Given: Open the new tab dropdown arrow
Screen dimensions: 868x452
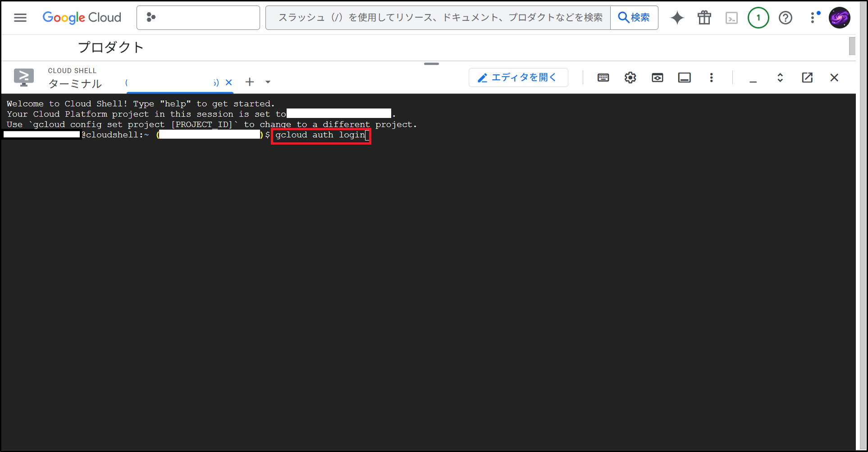Looking at the screenshot, I should tap(268, 81).
